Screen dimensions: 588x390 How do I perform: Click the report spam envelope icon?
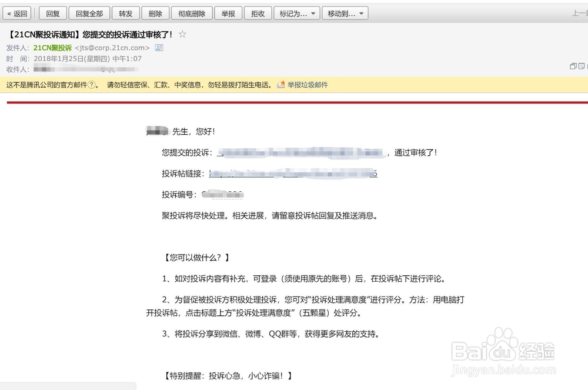coord(281,85)
